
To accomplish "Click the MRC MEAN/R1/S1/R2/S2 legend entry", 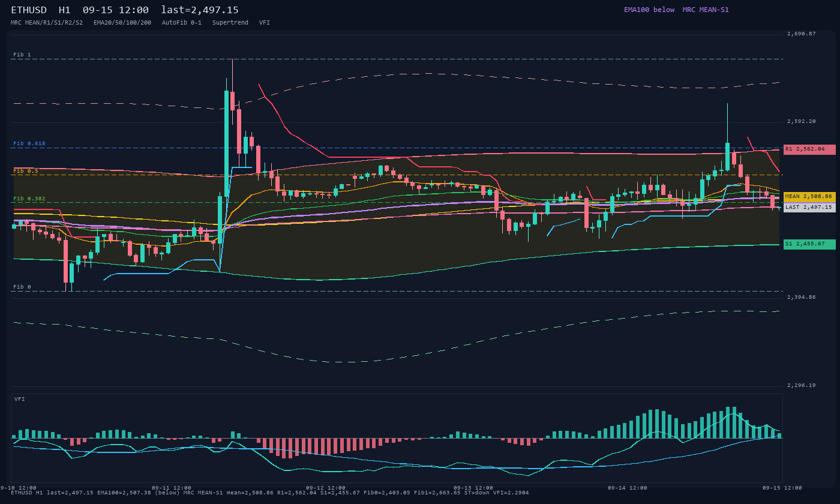I will 47,22.
